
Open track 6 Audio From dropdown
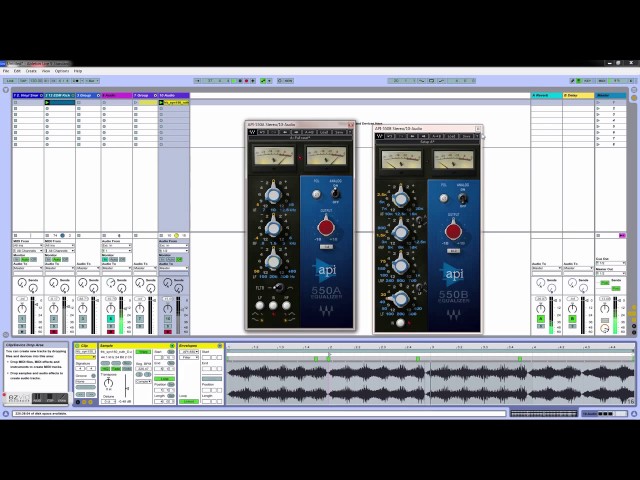click(x=116, y=246)
